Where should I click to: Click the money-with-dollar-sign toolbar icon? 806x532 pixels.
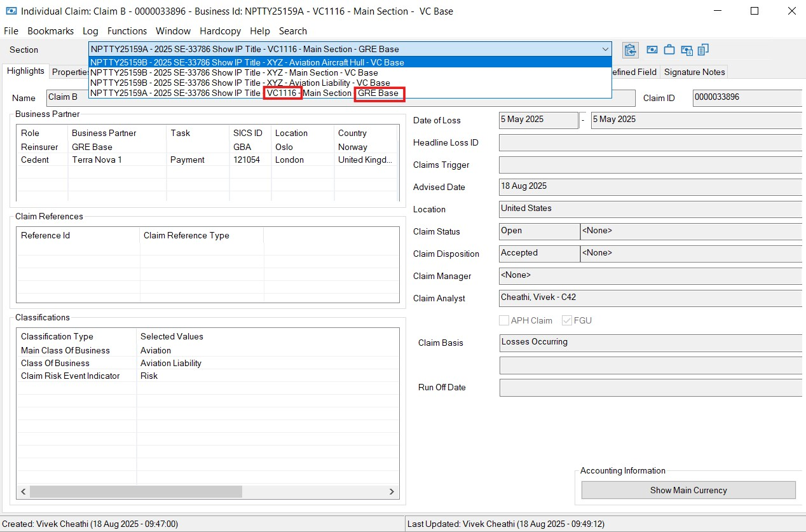686,50
